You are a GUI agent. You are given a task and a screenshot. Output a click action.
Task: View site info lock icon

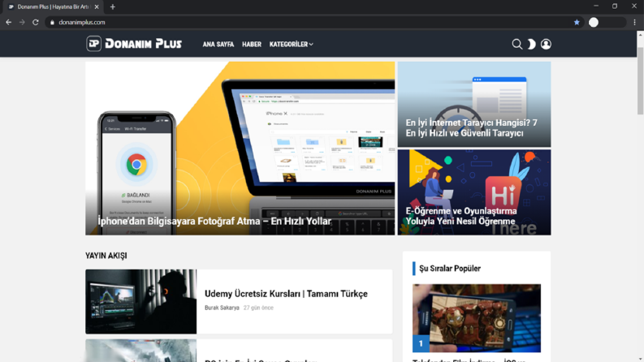[x=52, y=22]
